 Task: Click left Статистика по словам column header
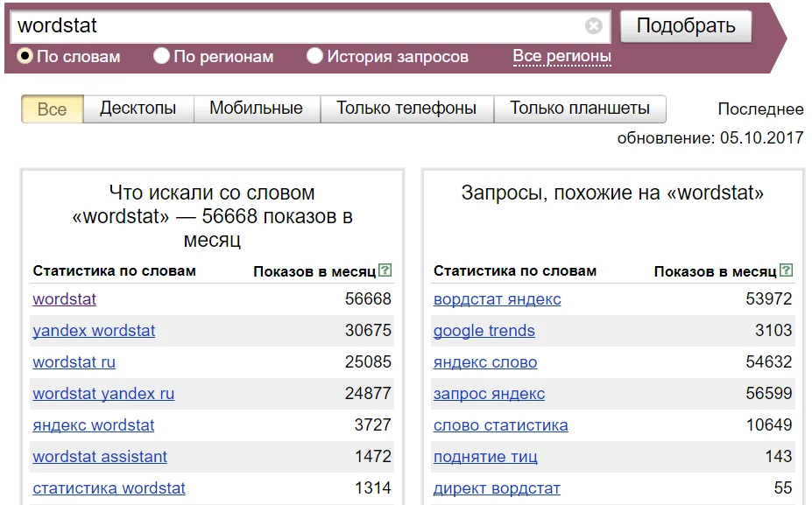pyautogui.click(x=115, y=271)
